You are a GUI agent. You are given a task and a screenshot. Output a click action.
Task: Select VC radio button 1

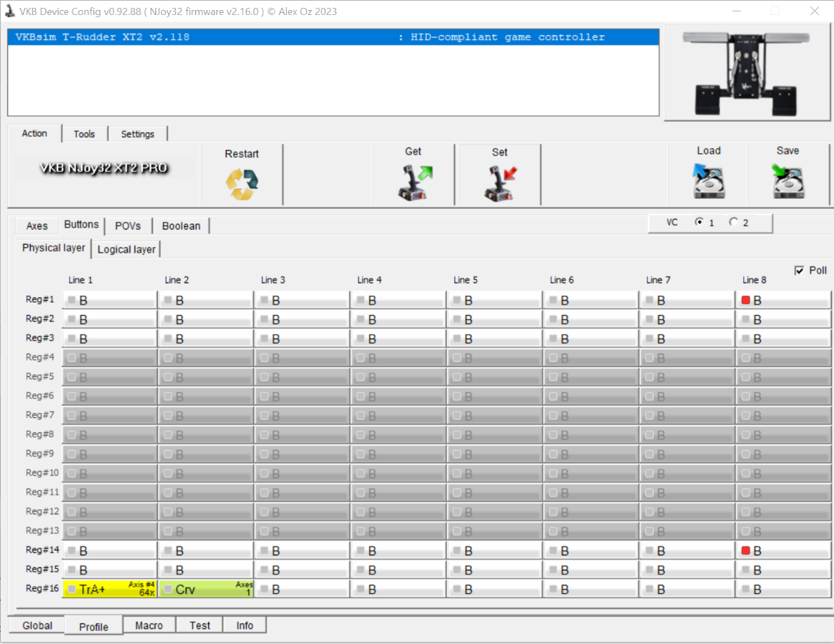[699, 223]
